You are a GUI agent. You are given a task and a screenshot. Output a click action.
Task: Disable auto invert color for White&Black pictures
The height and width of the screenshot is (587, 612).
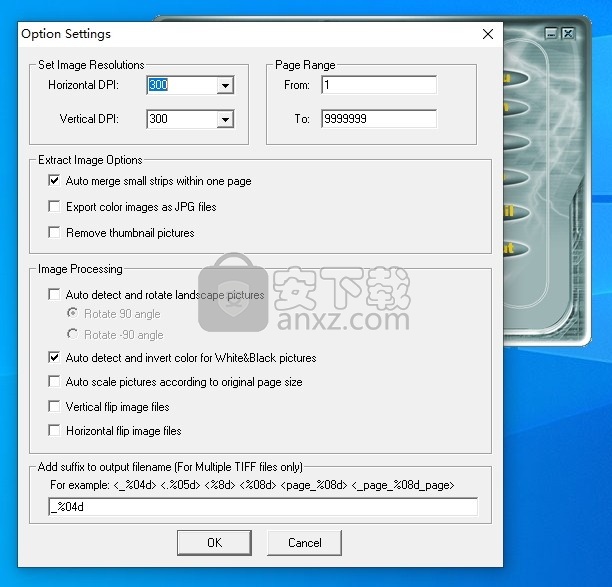(54, 357)
